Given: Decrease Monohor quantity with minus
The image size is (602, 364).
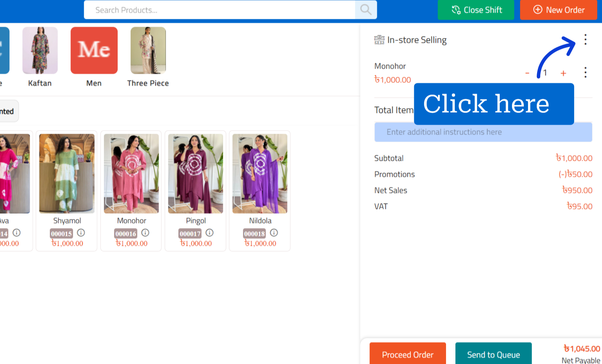Looking at the screenshot, I should 527,73.
